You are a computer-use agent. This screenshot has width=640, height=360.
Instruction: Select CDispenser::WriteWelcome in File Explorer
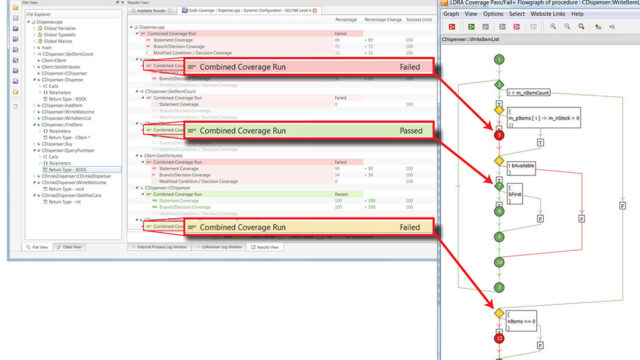tap(68, 112)
